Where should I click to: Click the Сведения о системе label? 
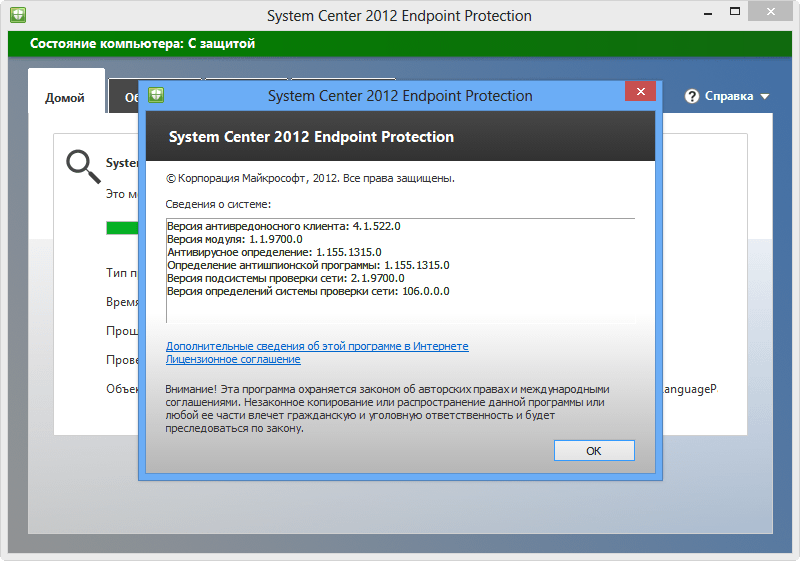(218, 204)
